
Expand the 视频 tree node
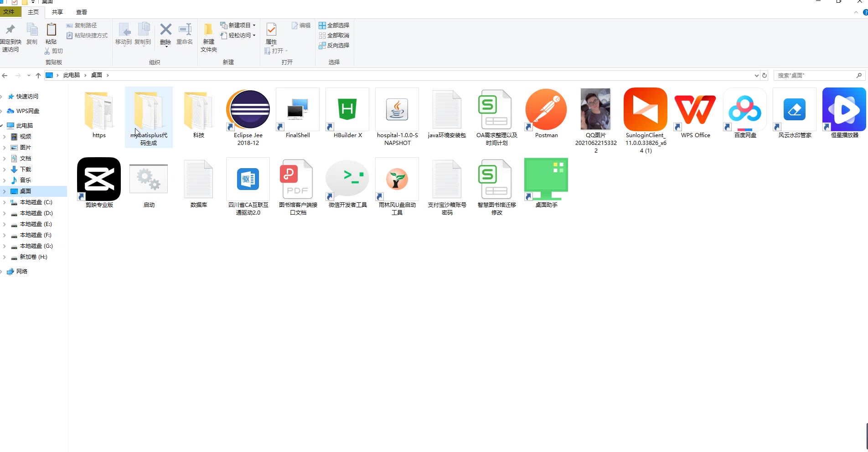click(5, 137)
